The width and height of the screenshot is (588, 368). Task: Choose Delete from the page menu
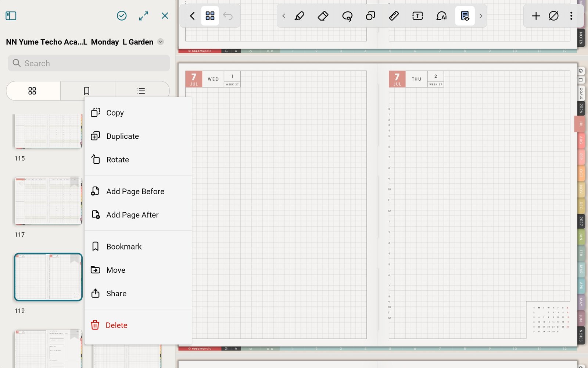click(x=138, y=326)
